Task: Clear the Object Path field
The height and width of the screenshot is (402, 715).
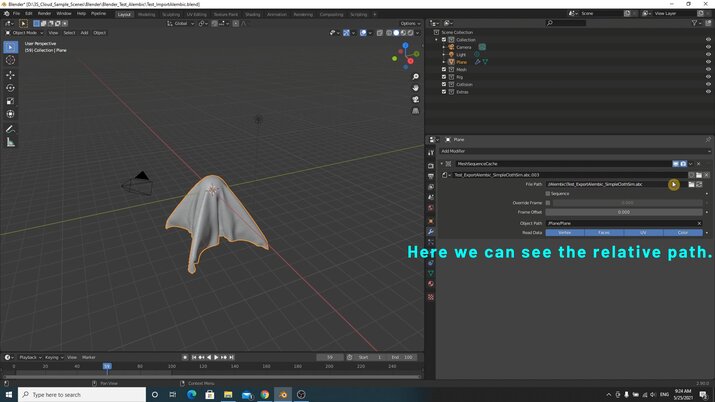Action: point(699,223)
